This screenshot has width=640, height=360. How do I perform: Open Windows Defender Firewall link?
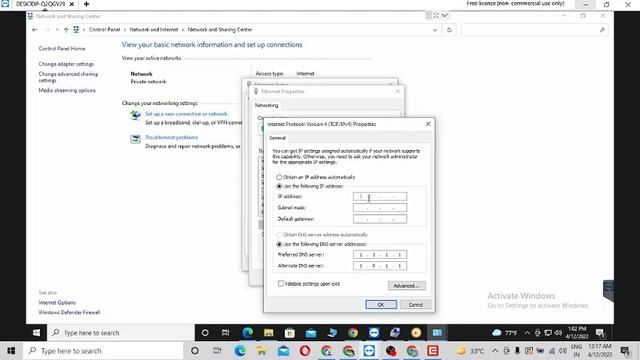coord(69,312)
